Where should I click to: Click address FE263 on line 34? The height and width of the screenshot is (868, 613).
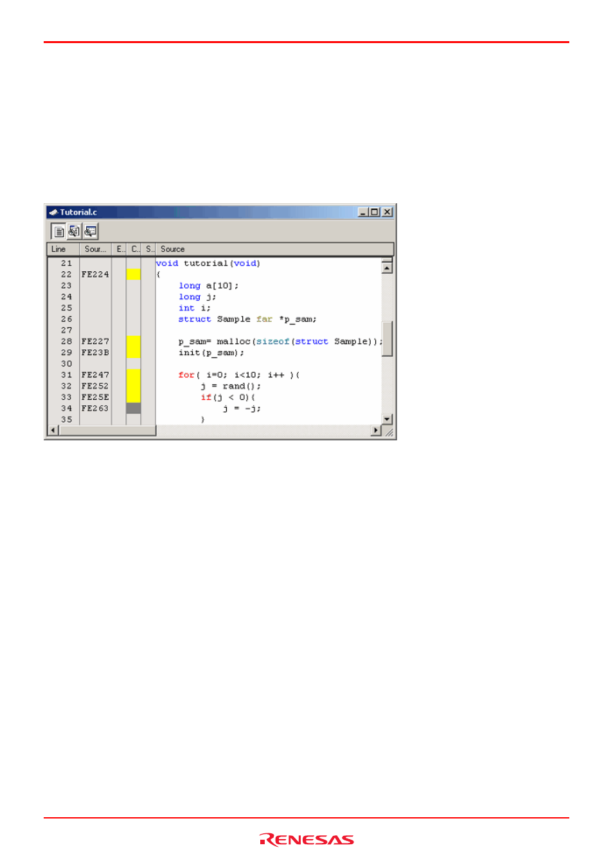tap(95, 408)
